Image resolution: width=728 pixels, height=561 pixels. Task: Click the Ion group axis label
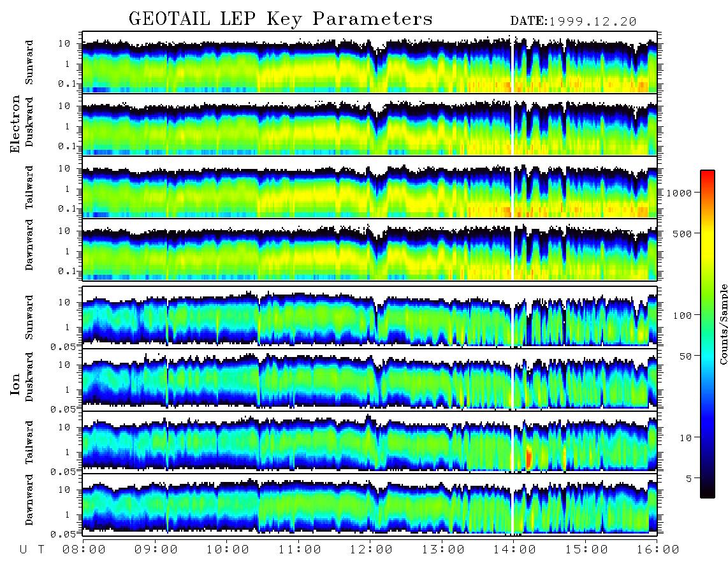coord(15,384)
